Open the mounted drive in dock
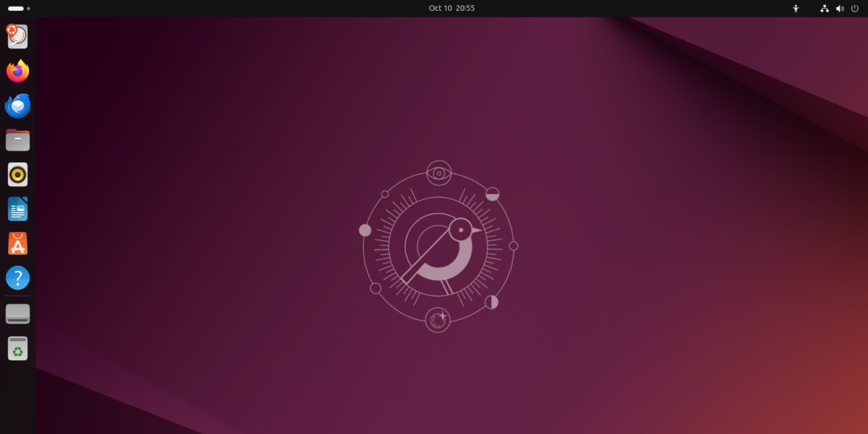The height and width of the screenshot is (434, 868). 17,314
